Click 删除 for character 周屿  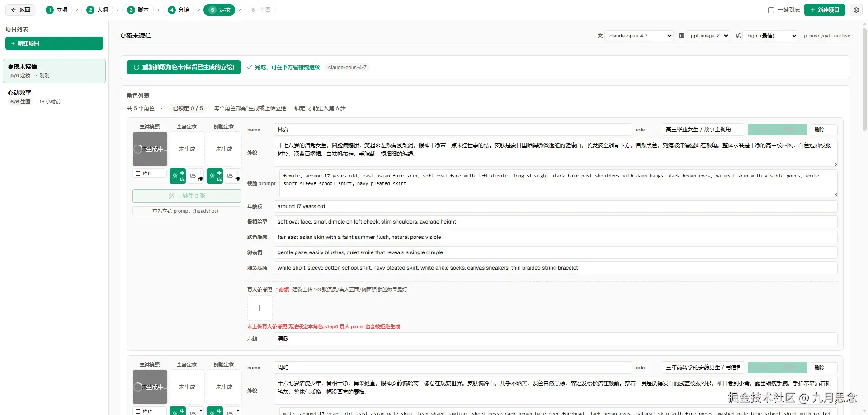[x=824, y=368]
